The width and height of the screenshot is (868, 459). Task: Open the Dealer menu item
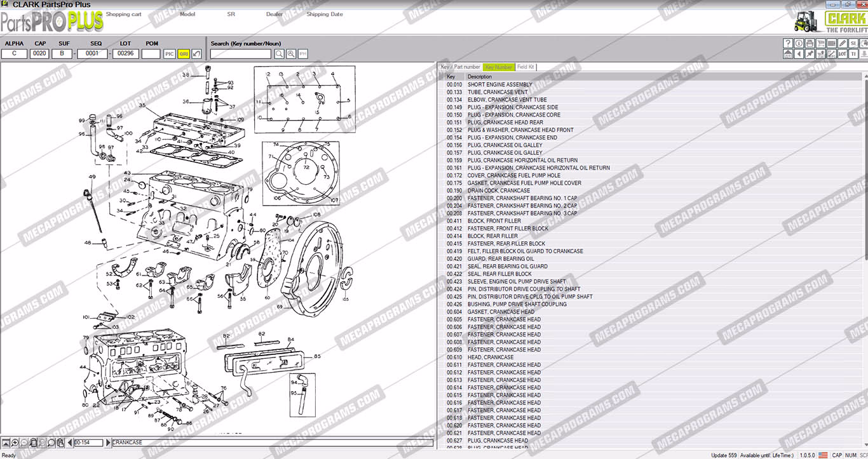click(275, 14)
